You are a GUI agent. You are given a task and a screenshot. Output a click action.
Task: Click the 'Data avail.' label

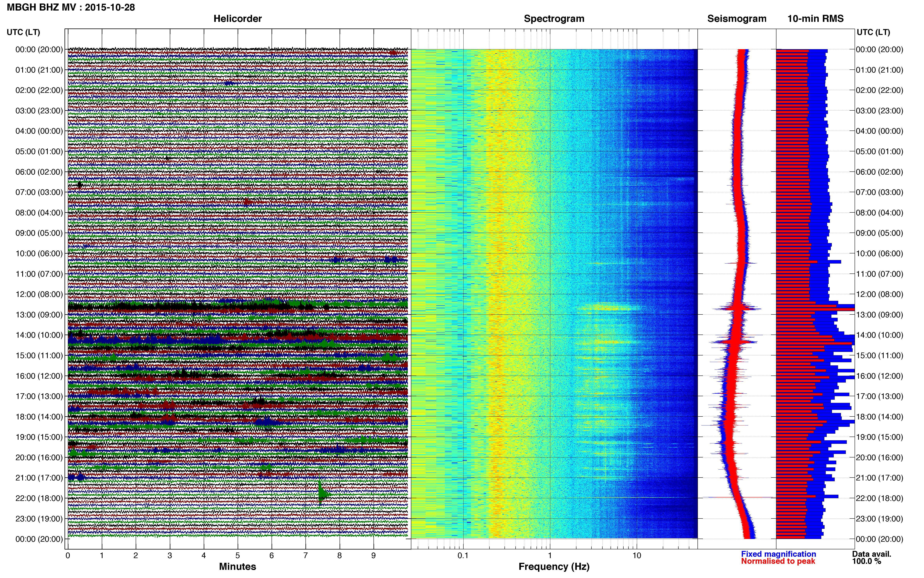(x=871, y=554)
